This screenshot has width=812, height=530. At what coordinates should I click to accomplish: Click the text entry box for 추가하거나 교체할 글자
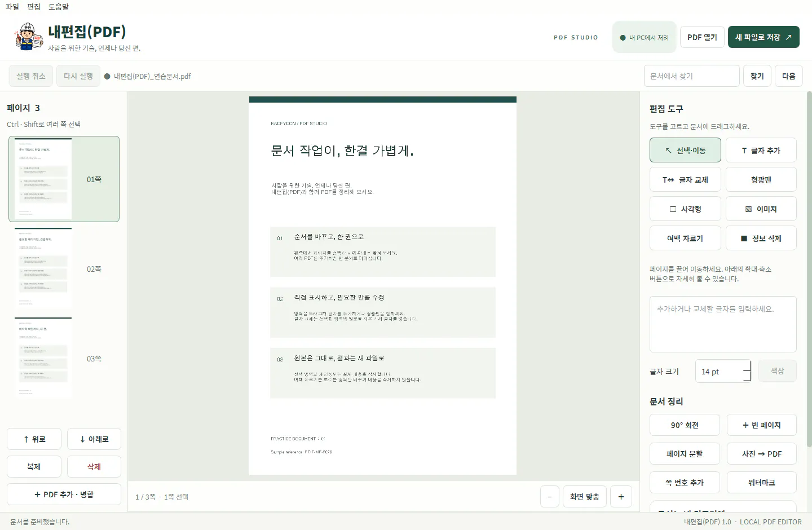723,324
